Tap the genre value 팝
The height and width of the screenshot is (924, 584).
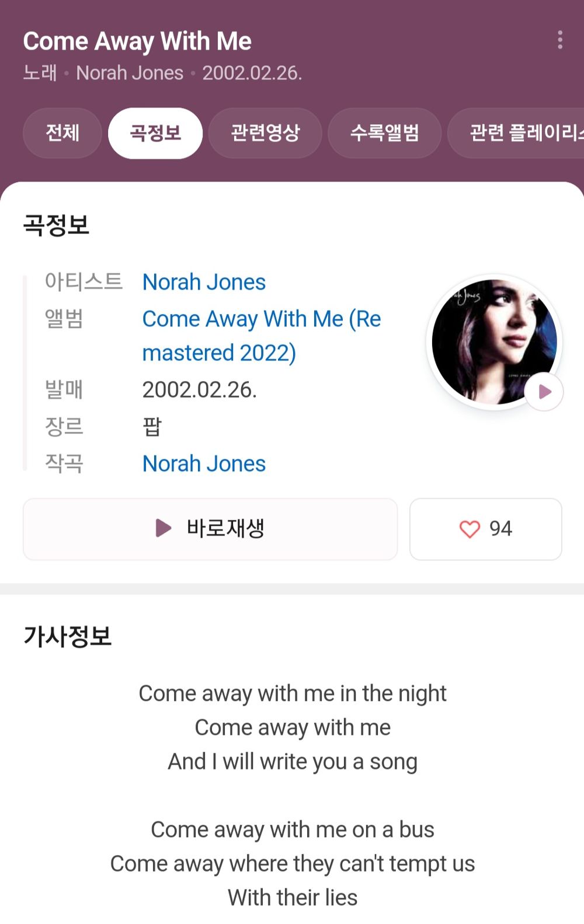(152, 427)
